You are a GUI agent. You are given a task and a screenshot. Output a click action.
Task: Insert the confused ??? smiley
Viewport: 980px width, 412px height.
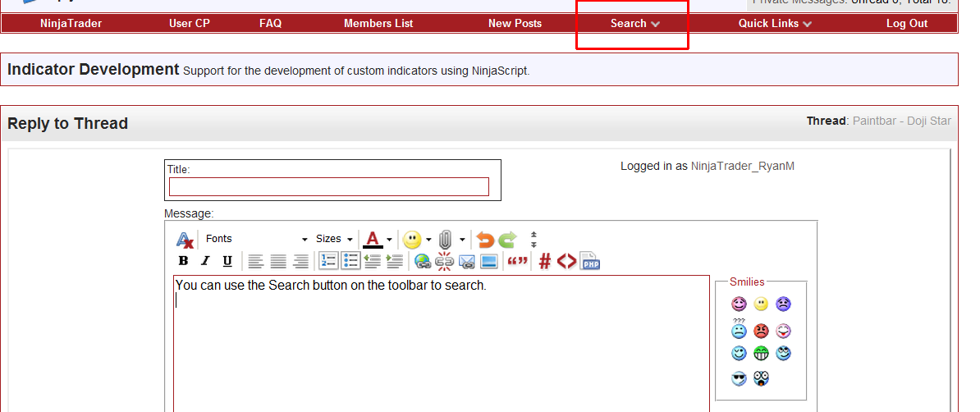739,329
